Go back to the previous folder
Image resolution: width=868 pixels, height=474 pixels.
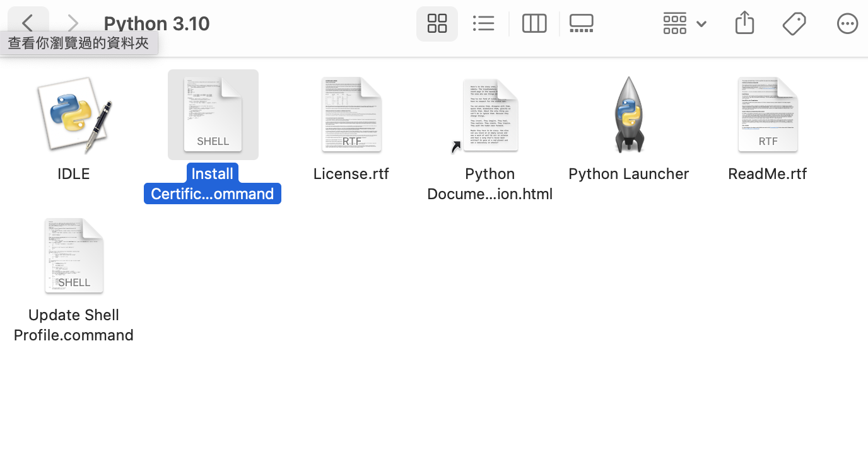pyautogui.click(x=28, y=24)
